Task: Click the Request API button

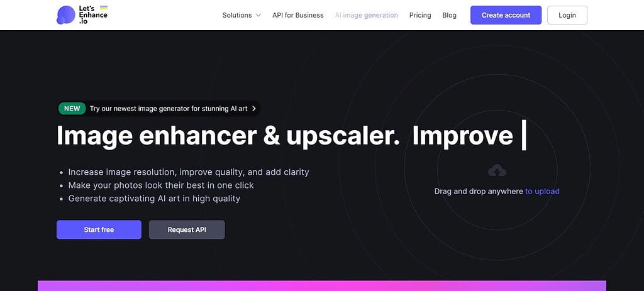Action: (x=187, y=230)
